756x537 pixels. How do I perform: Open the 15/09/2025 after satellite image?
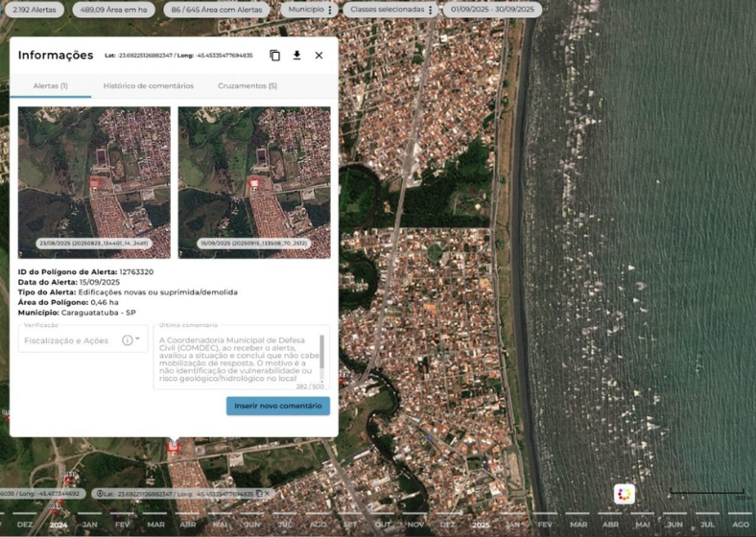(254, 182)
